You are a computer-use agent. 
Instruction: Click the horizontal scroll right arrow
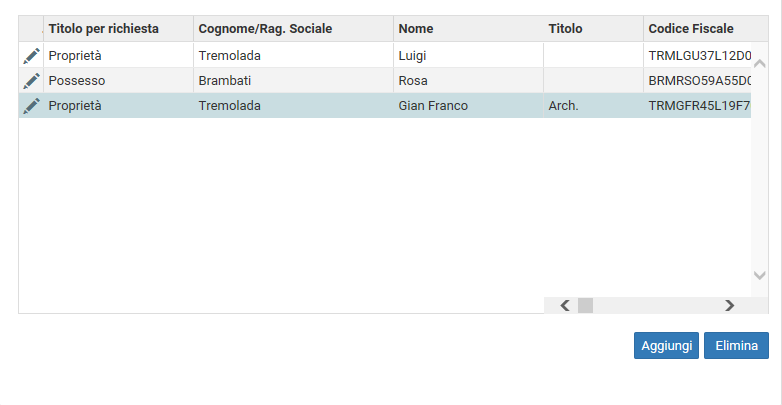(x=730, y=305)
